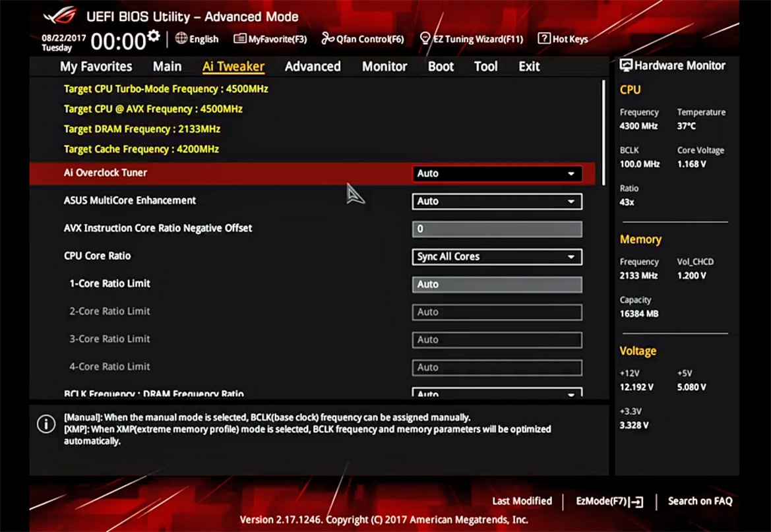771x532 pixels.
Task: Select the Ai Tweaker tab
Action: click(233, 67)
